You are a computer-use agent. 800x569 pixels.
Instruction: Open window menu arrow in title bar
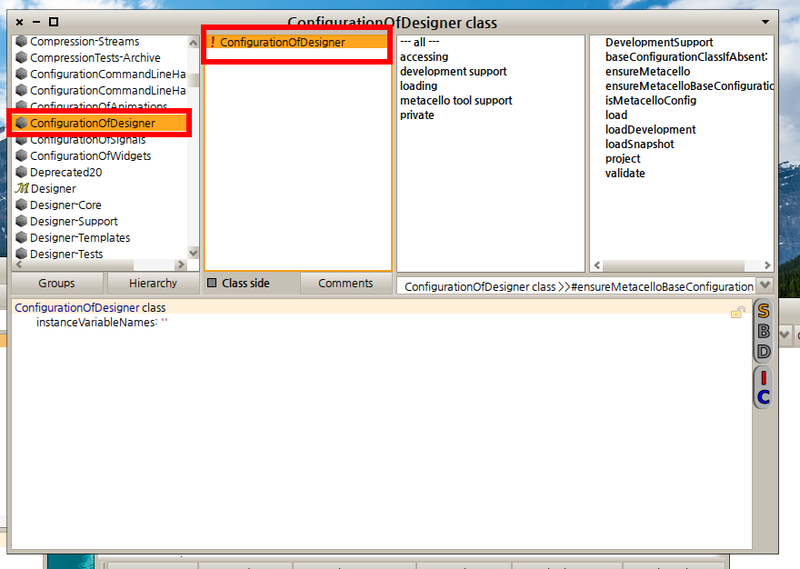pos(765,21)
